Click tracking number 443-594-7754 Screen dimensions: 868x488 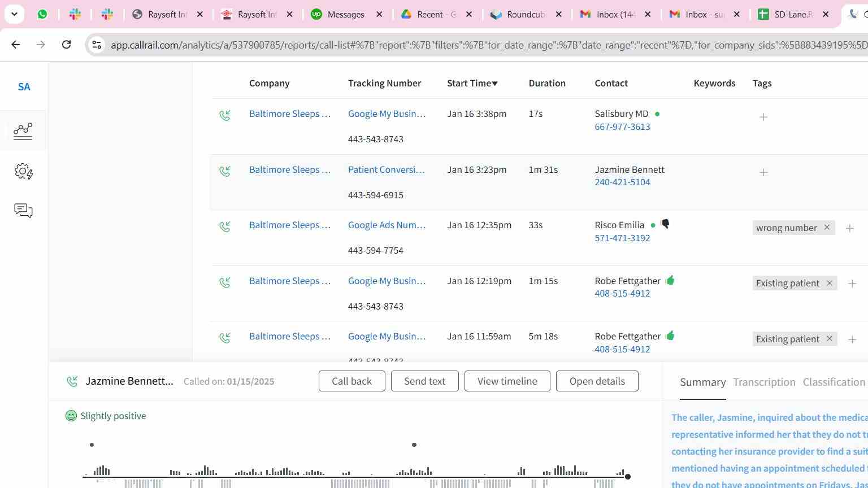[x=376, y=250]
